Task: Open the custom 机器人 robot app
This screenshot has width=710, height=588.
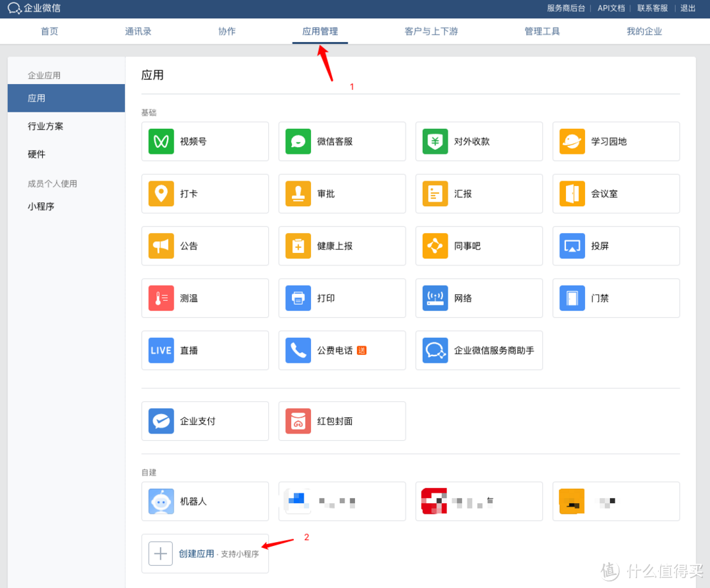Action: [x=204, y=501]
